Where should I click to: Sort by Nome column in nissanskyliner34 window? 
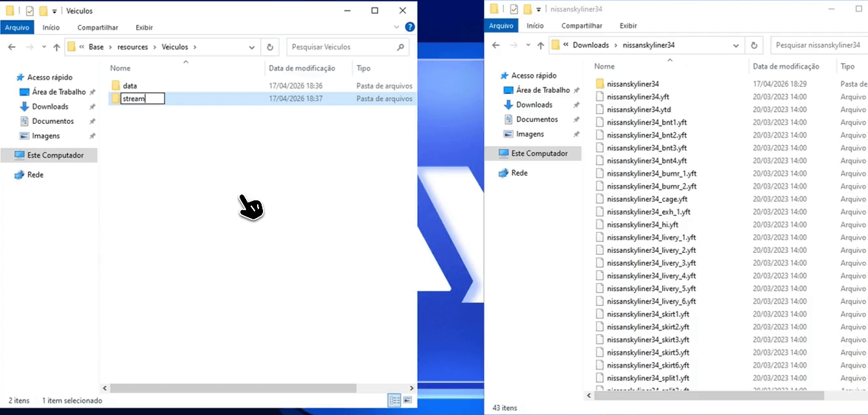(x=604, y=66)
